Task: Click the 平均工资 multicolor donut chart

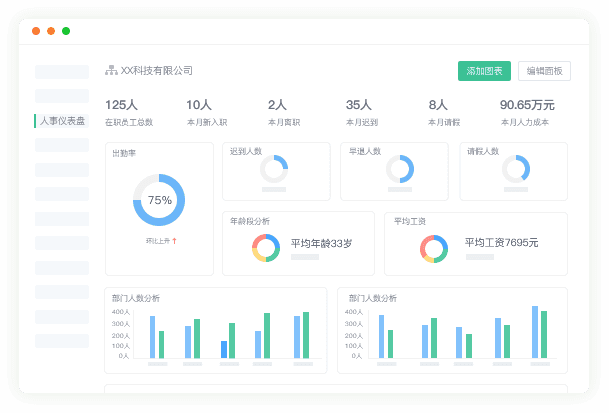Action: coord(434,249)
